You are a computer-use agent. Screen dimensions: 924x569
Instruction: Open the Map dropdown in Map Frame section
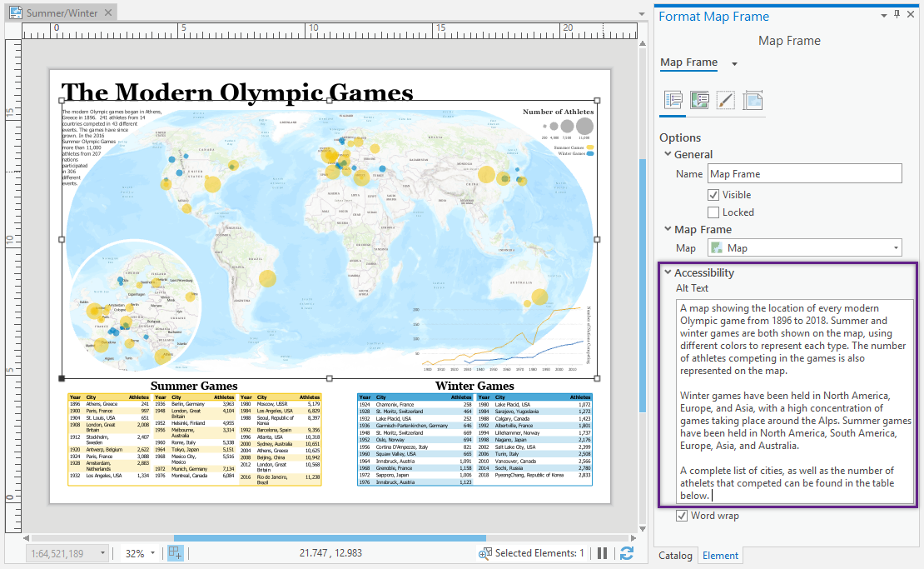(x=894, y=247)
